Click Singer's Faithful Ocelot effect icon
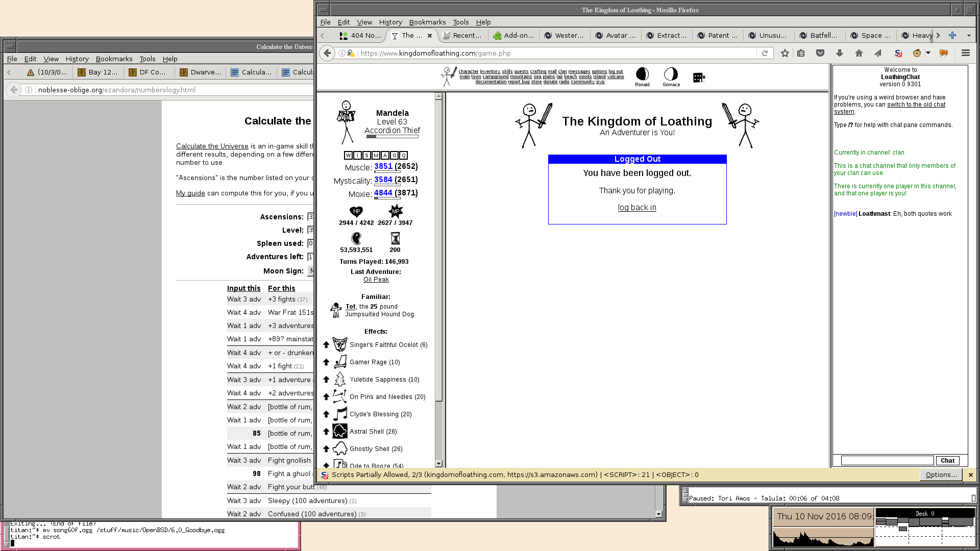 pos(340,345)
